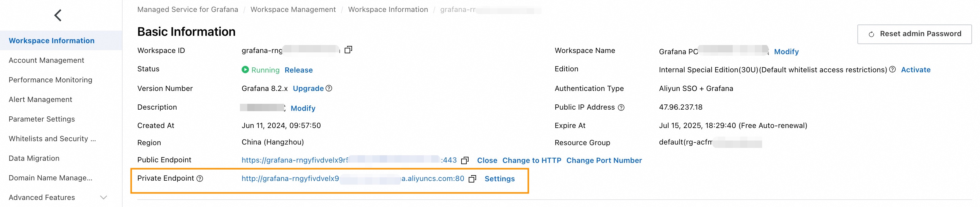Click the Edition help question icon

[x=892, y=70]
